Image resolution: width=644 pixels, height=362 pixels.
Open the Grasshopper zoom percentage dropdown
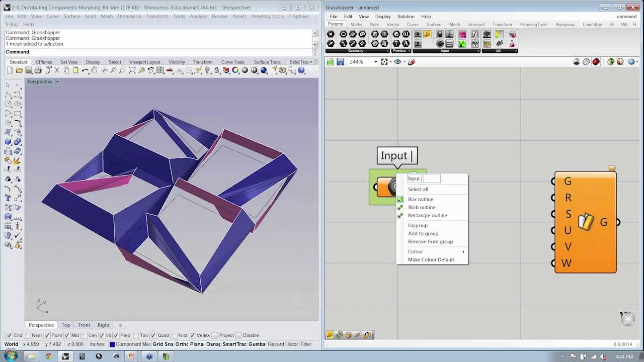click(375, 62)
